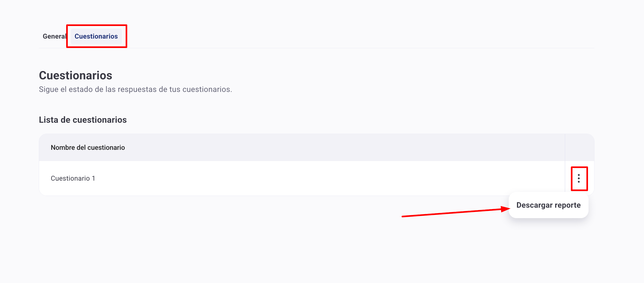Click the empty actions column header cell
The height and width of the screenshot is (283, 644).
[579, 148]
